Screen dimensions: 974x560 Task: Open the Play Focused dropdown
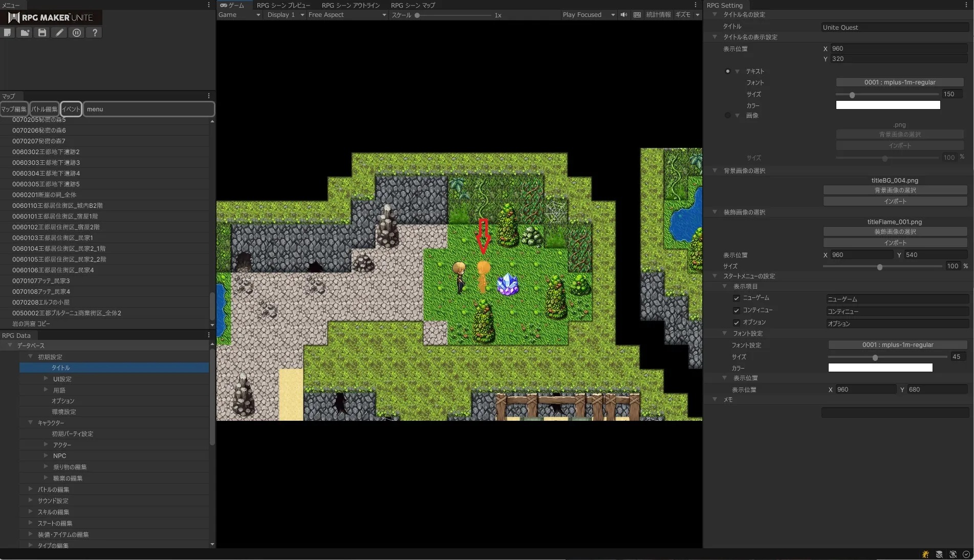588,15
